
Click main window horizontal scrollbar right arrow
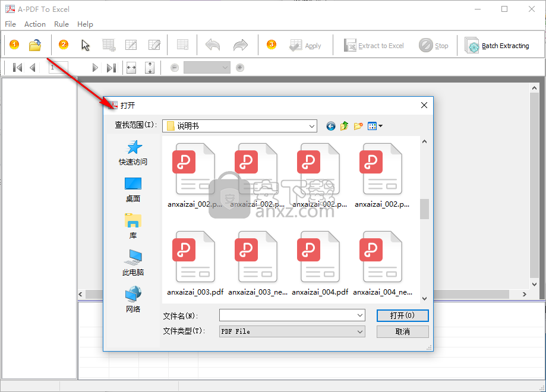525,294
